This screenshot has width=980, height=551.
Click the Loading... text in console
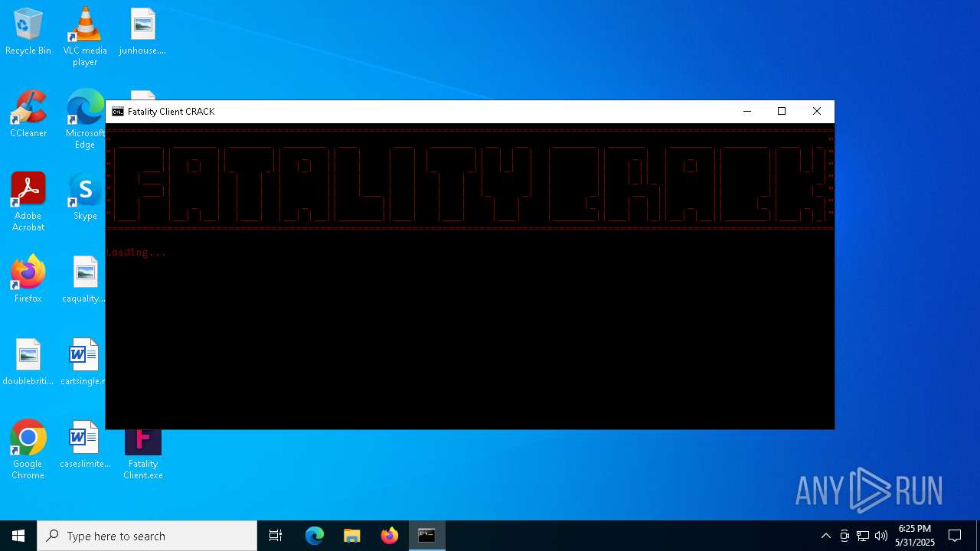[x=136, y=253]
